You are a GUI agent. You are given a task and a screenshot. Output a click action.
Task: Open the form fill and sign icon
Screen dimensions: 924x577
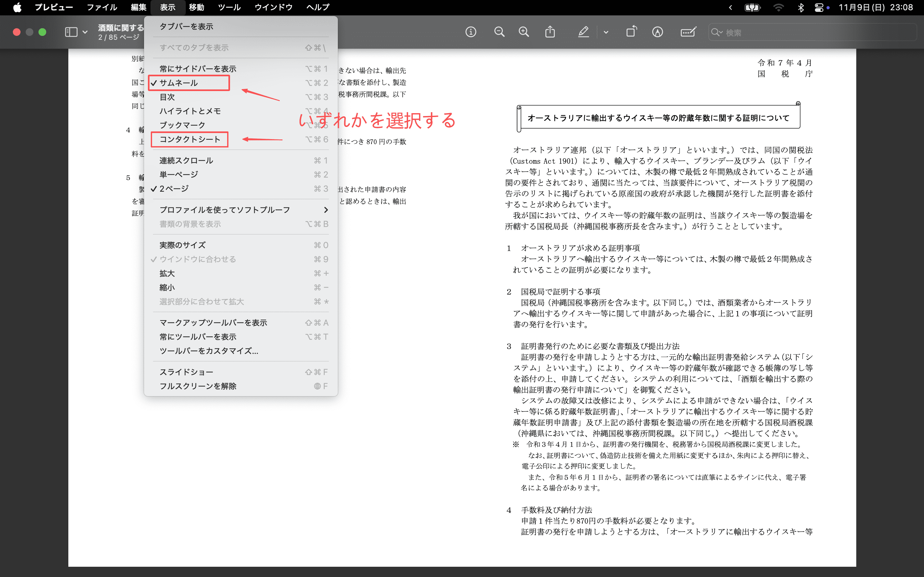[x=687, y=32]
